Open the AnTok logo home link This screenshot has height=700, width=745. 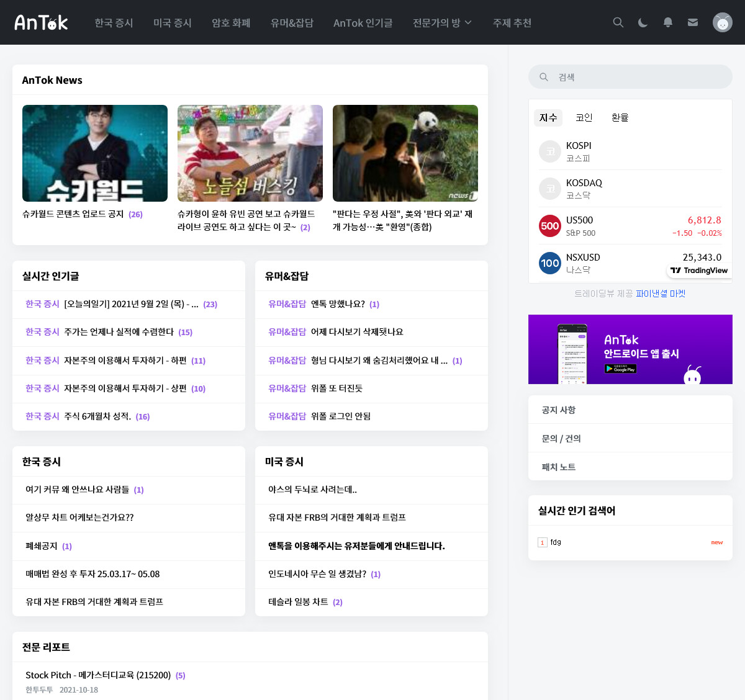click(x=41, y=22)
